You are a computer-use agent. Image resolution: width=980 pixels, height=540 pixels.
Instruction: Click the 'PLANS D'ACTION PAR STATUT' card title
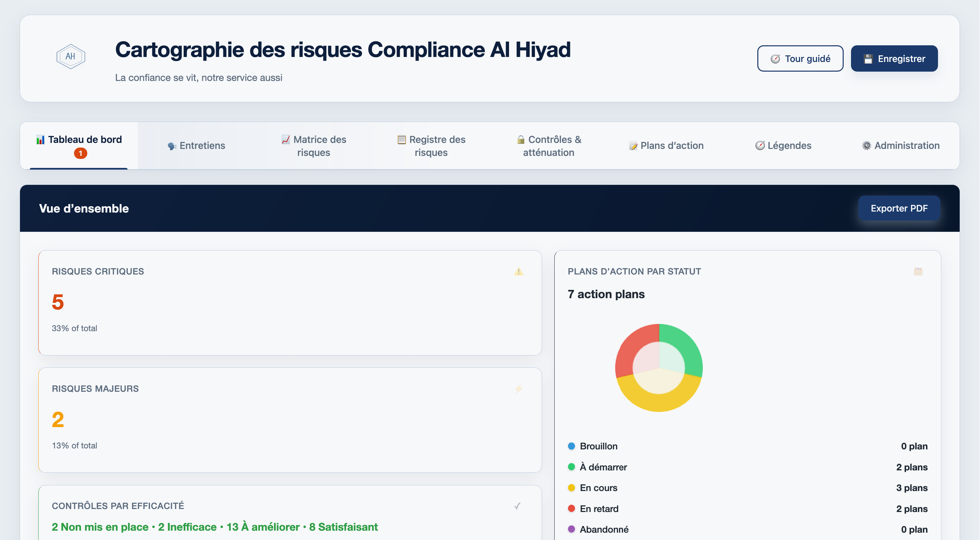click(634, 271)
